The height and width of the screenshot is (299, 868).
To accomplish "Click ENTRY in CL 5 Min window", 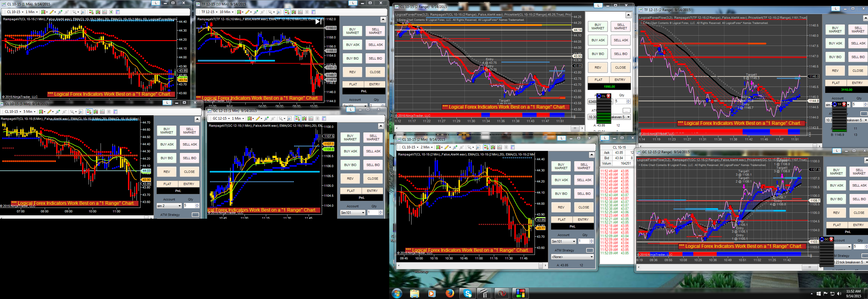I will click(189, 184).
